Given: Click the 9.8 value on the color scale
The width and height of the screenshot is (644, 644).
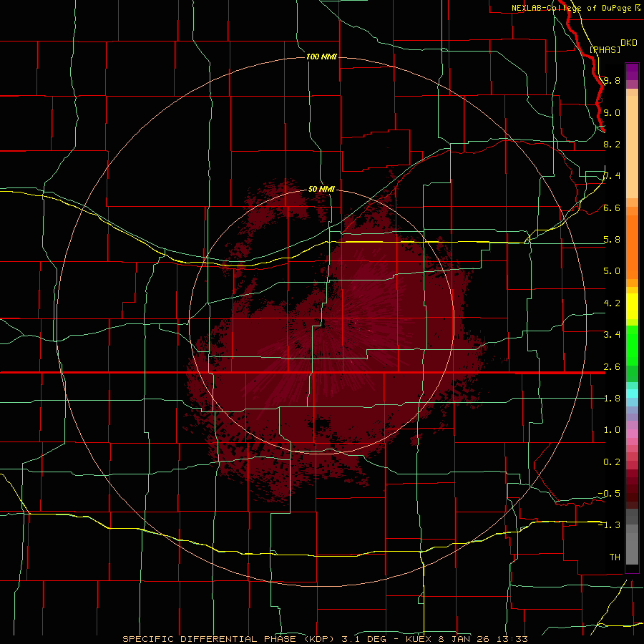Looking at the screenshot, I should (x=612, y=80).
